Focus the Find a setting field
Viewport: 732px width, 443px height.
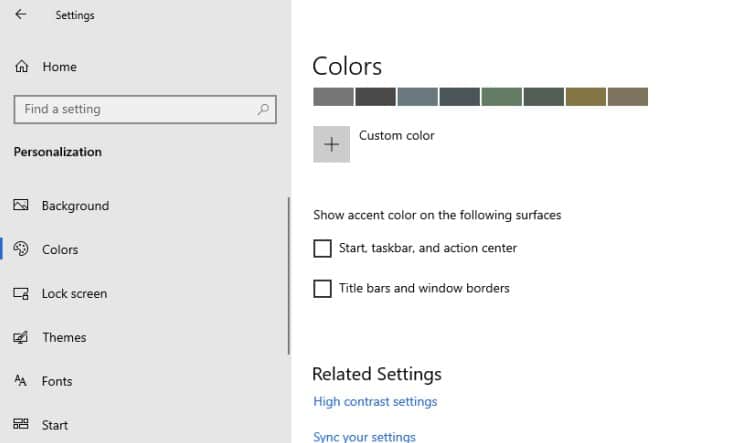145,109
